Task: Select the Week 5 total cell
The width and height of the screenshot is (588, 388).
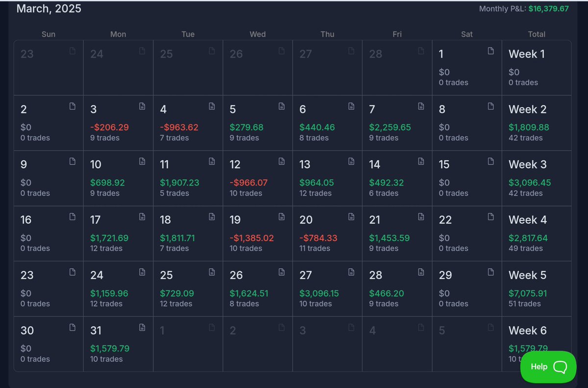Action: point(537,288)
